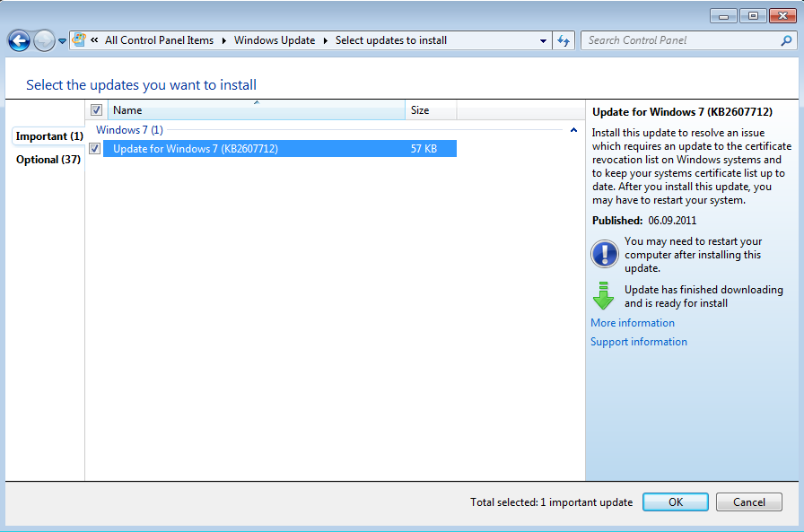The height and width of the screenshot is (532, 804).
Task: Expand arrow after Windows Update breadcrumb
Action: 325,40
